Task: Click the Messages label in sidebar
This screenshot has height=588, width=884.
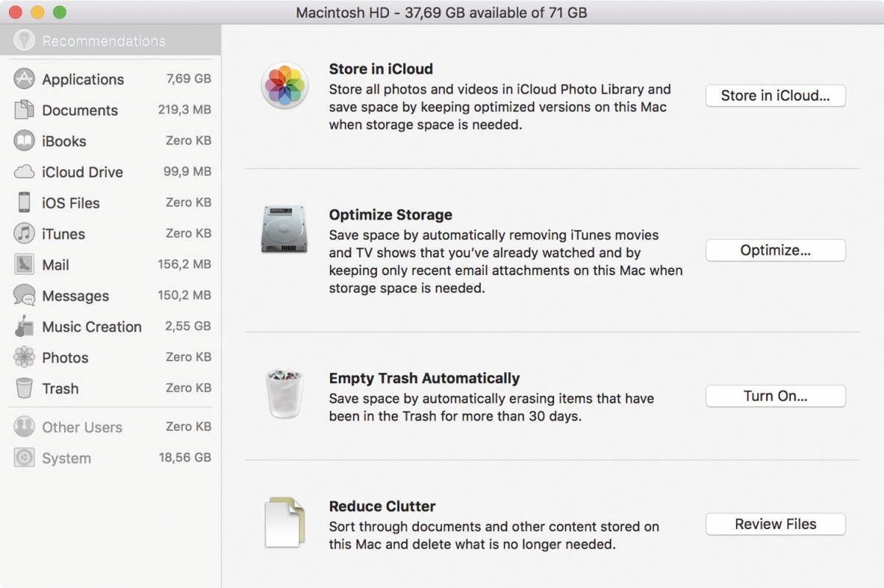Action: (x=76, y=295)
